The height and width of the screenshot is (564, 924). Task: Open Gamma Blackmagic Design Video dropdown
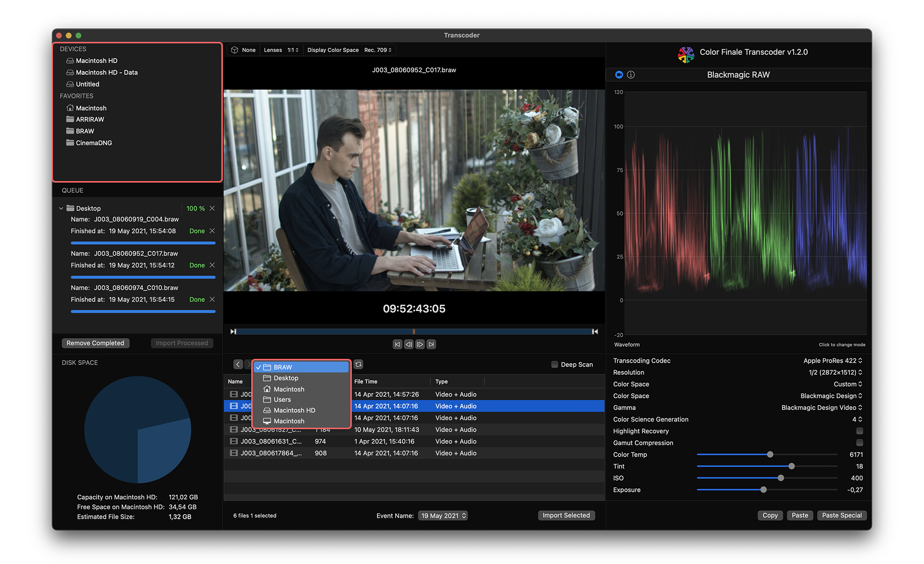click(821, 407)
